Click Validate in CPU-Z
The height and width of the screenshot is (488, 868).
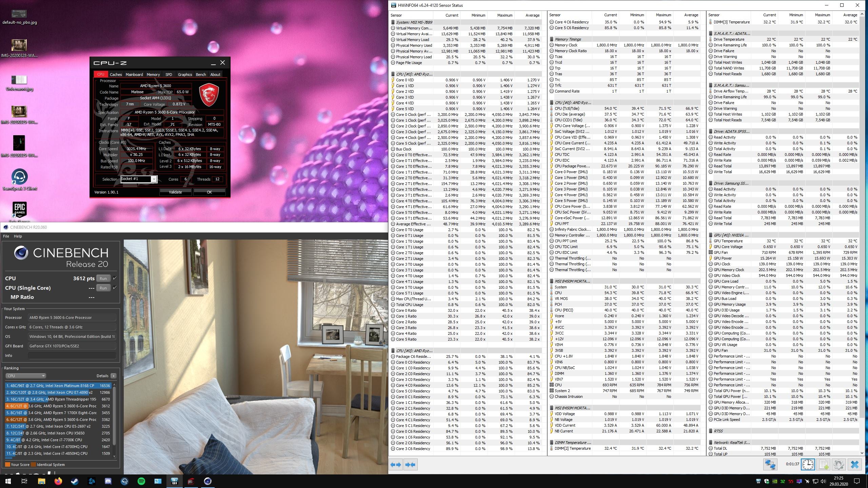tap(175, 192)
